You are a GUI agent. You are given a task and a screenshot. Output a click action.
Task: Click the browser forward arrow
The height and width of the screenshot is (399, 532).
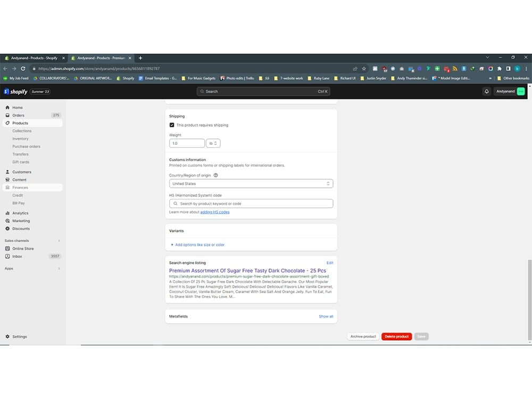tap(14, 69)
